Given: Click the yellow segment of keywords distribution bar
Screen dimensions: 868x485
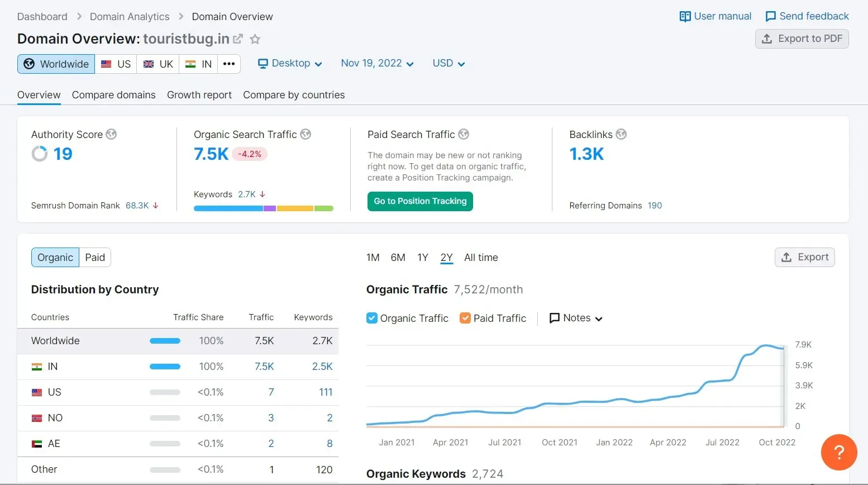Looking at the screenshot, I should click(x=295, y=208).
